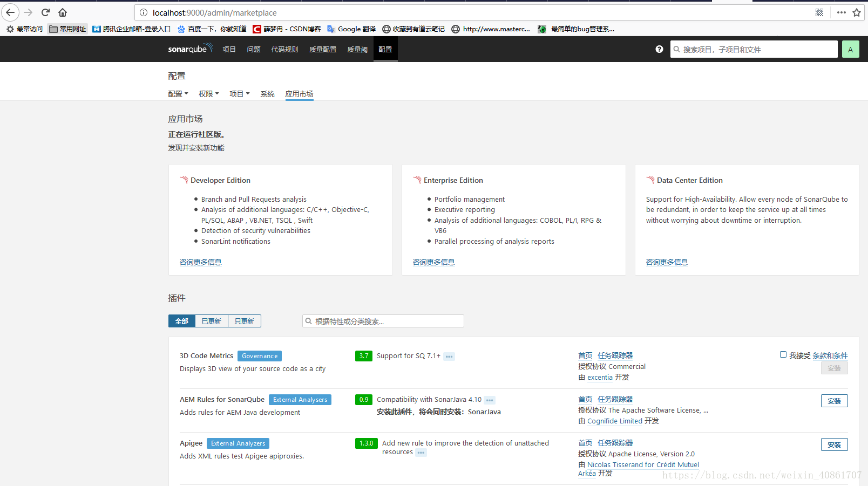The image size is (868, 486).
Task: Expand the 项目 submenu dropdown
Action: pos(240,94)
